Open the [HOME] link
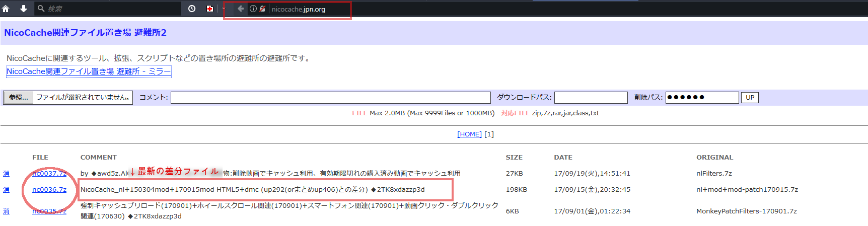868x226 pixels. (x=469, y=134)
